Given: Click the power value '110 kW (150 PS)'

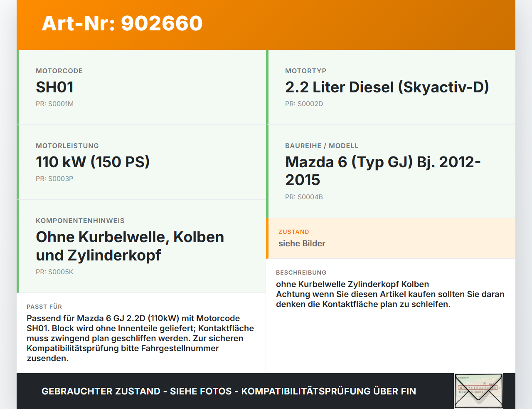Looking at the screenshot, I should click(x=93, y=162).
